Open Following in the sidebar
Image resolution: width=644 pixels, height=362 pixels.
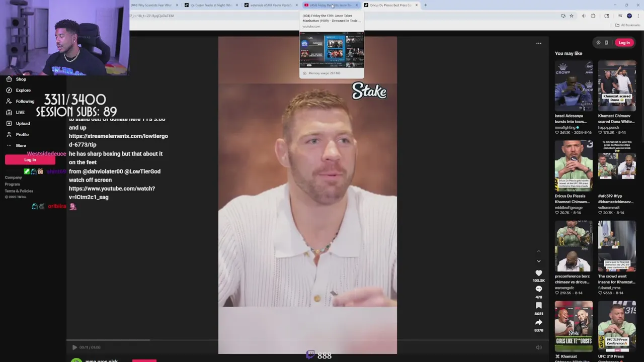pyautogui.click(x=25, y=102)
